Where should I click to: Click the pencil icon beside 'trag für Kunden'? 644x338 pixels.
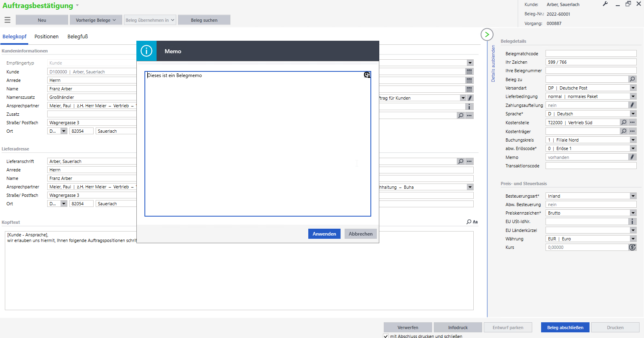[x=470, y=98]
